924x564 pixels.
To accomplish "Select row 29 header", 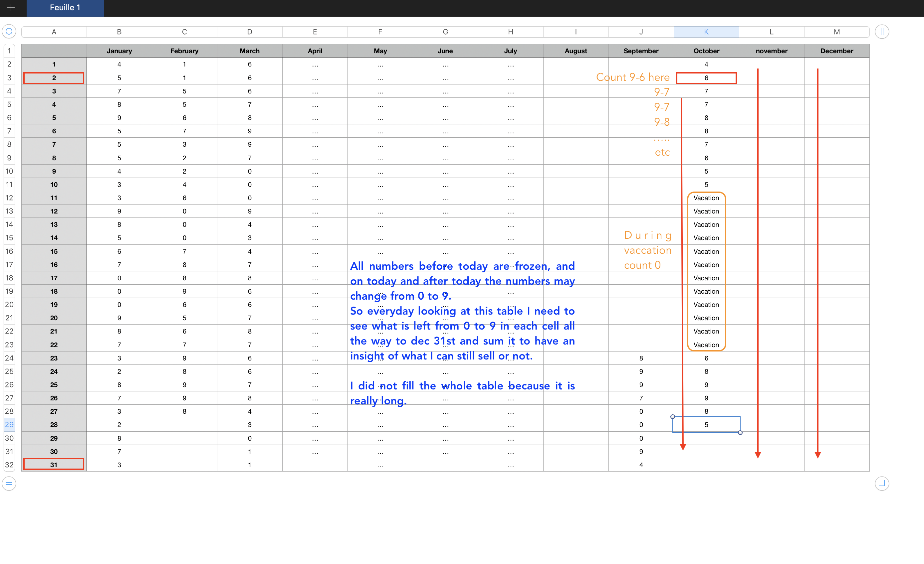I will point(9,425).
